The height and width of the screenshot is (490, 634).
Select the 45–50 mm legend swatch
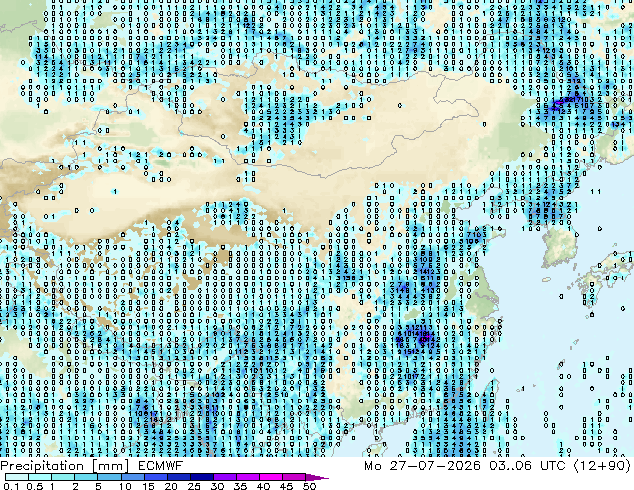click(294, 477)
